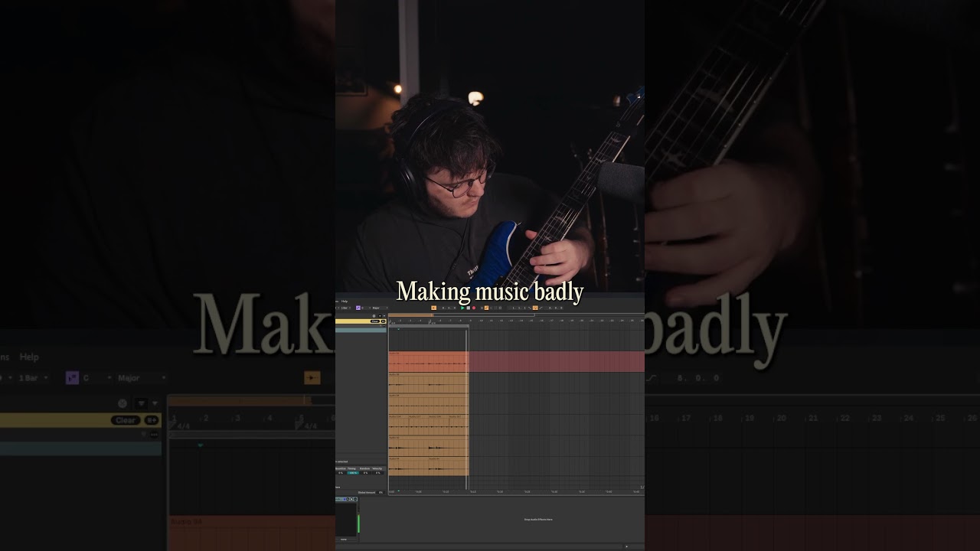Click the Re-Enable Automation icon

pyautogui.click(x=492, y=308)
